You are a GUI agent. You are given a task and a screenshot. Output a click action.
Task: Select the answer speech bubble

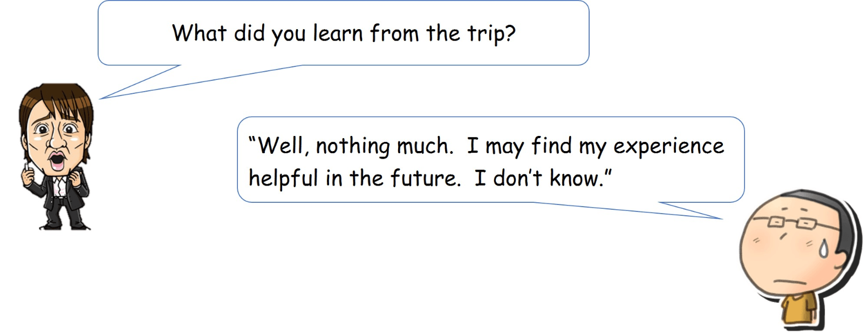click(491, 160)
